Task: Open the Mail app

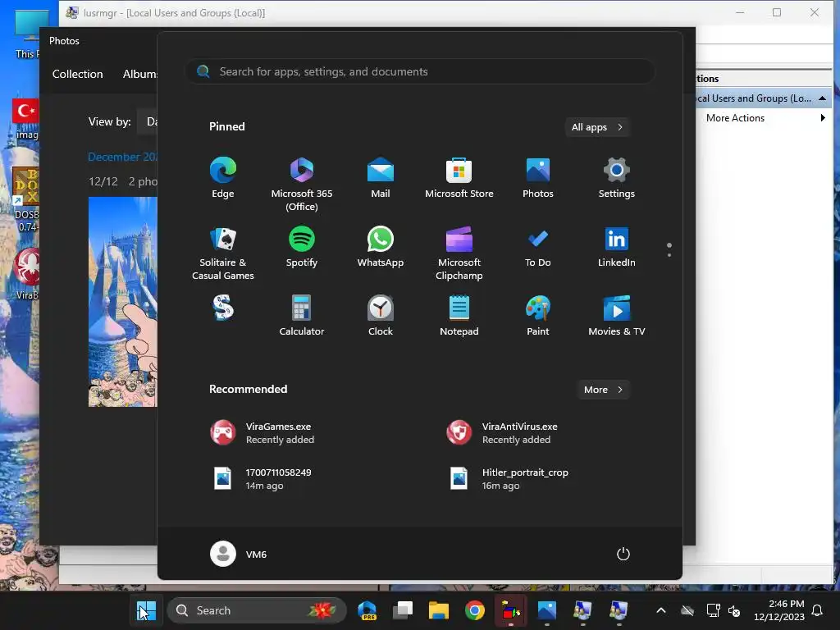Action: 381,178
